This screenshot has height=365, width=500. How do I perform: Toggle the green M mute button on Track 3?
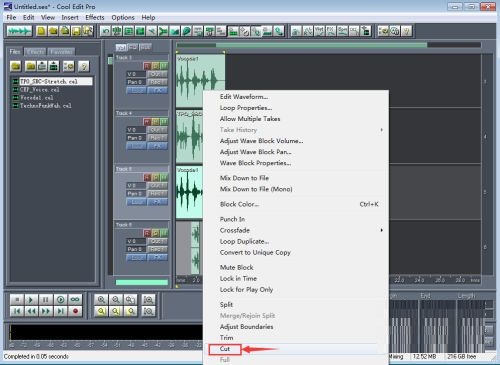tap(164, 66)
